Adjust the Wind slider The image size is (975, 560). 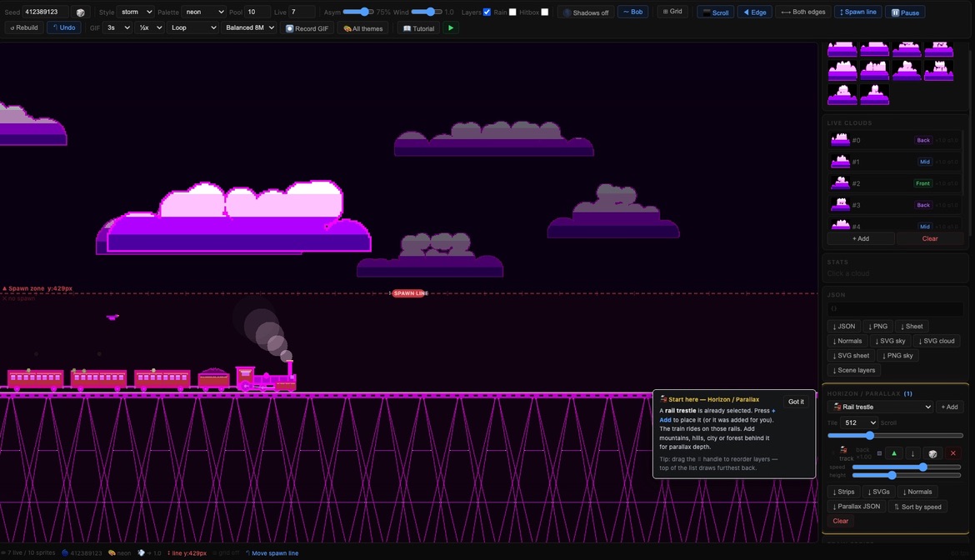coord(427,12)
